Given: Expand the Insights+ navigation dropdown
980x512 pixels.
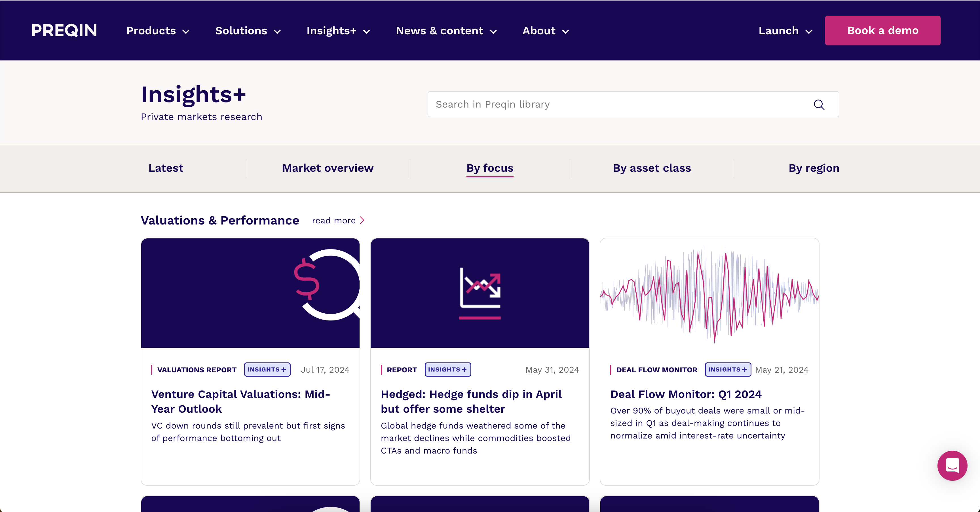Looking at the screenshot, I should [x=338, y=31].
